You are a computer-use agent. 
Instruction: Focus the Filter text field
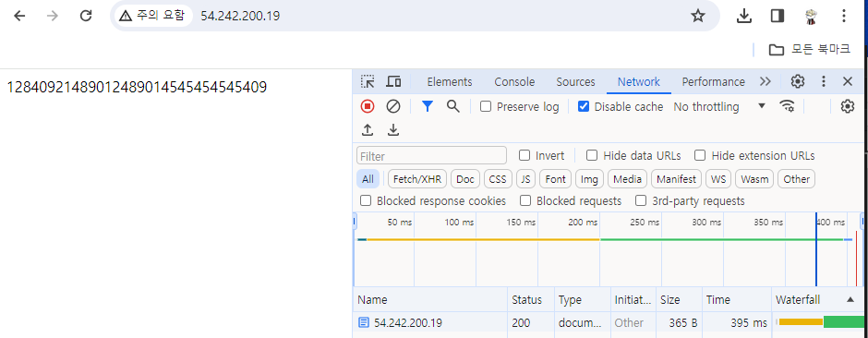click(x=431, y=155)
